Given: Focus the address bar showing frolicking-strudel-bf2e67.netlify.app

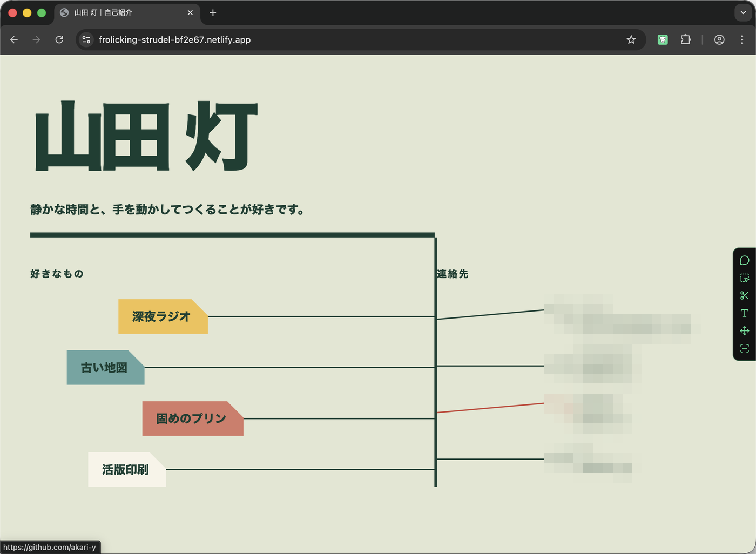Looking at the screenshot, I should [361, 39].
